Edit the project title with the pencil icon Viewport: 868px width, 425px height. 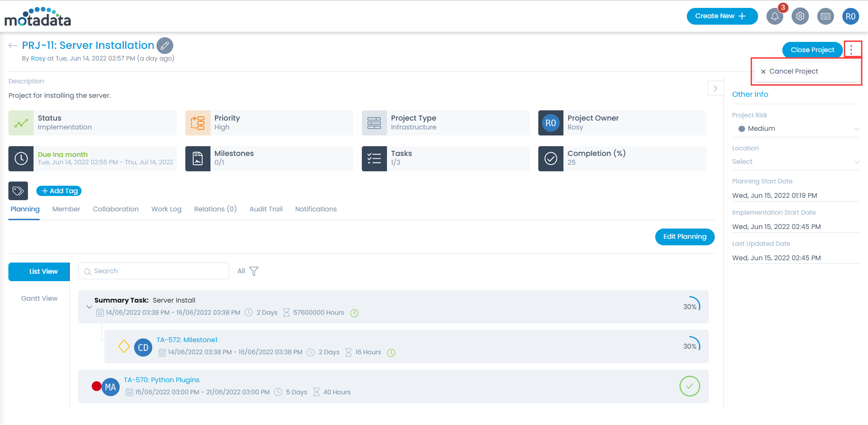click(165, 45)
